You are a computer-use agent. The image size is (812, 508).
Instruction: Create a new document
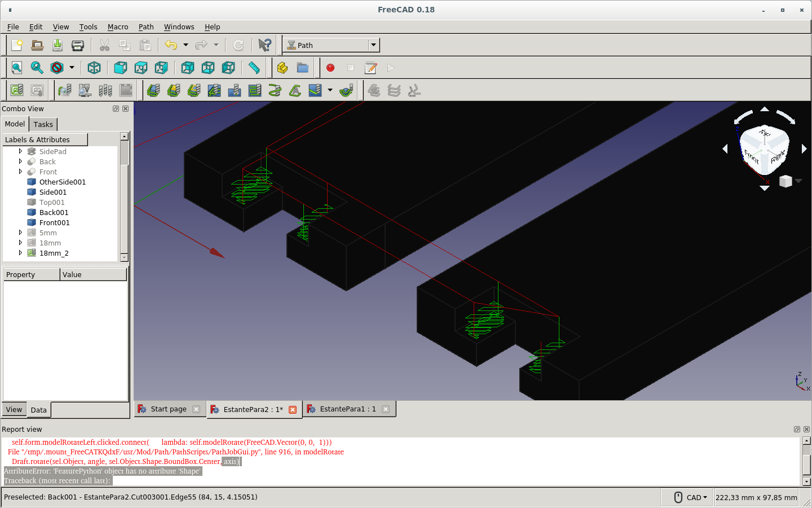click(x=17, y=45)
